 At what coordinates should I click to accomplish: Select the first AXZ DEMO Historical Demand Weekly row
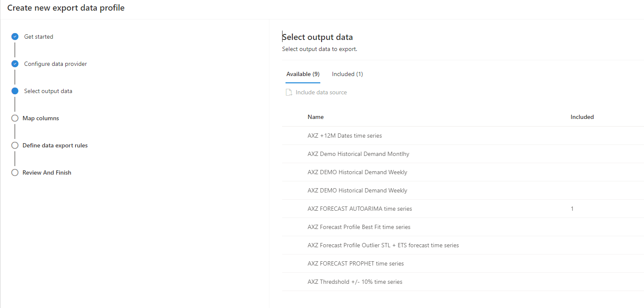pos(357,172)
